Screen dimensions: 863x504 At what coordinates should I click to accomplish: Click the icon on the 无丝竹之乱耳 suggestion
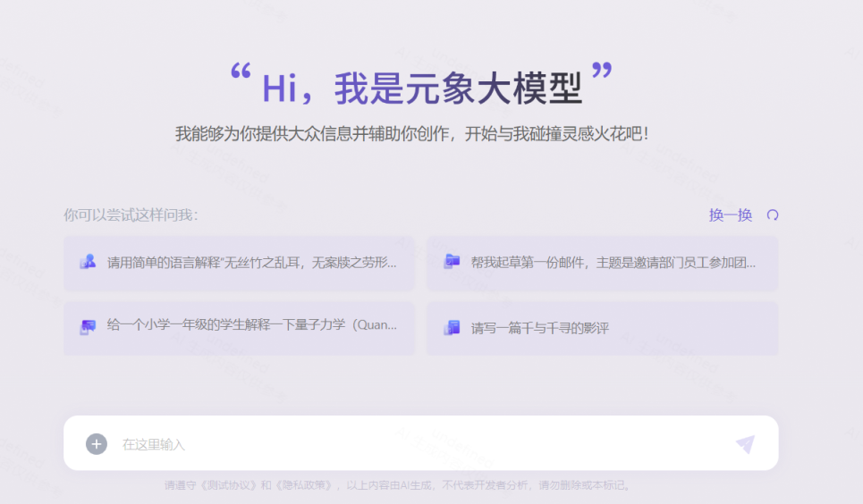(88, 263)
